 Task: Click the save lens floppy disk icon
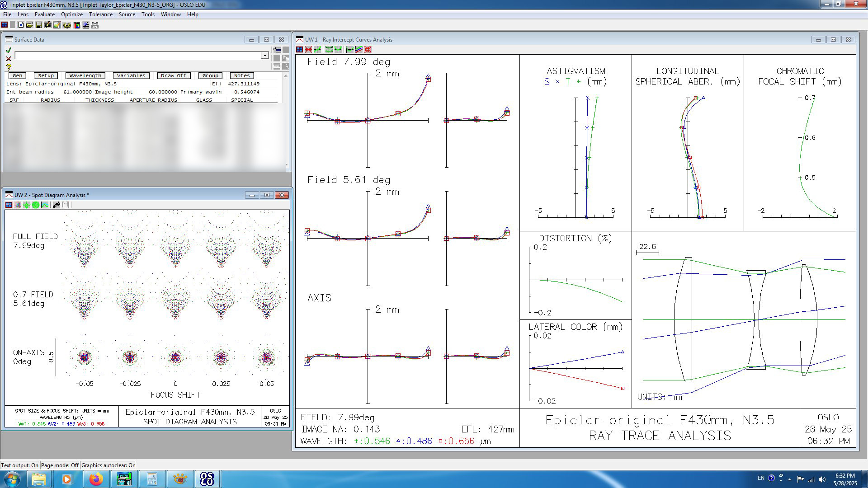39,25
